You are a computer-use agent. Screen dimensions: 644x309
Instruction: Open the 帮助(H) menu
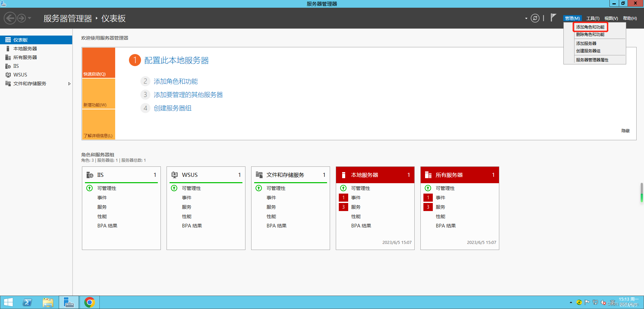[x=630, y=18]
